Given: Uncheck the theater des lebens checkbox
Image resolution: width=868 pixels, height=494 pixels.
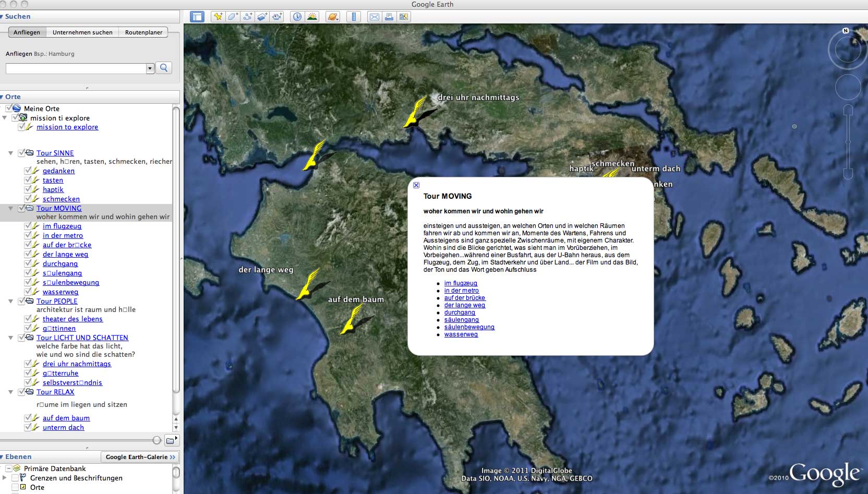Looking at the screenshot, I should 28,319.
